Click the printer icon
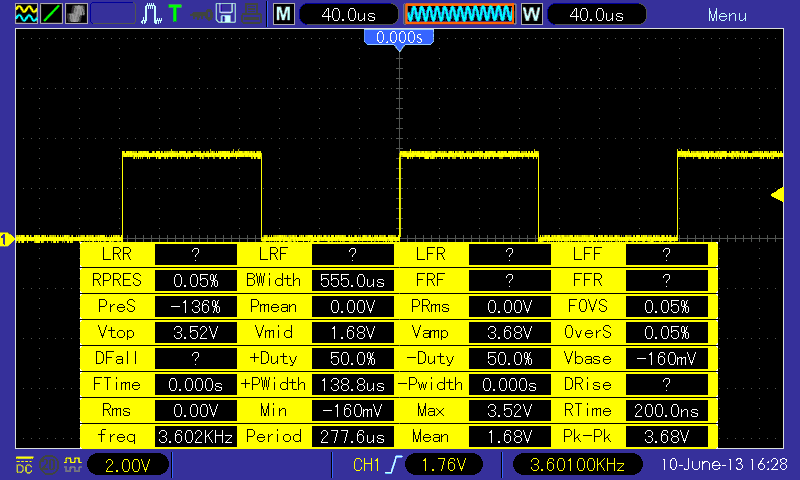 pyautogui.click(x=252, y=13)
